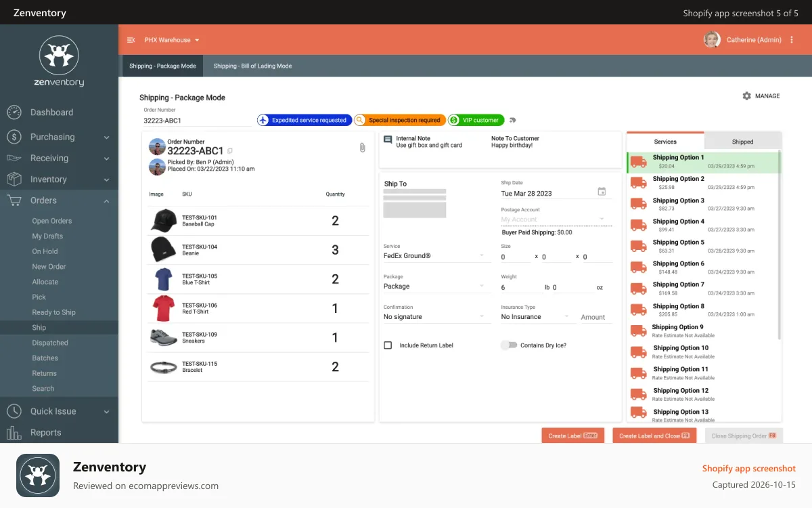The width and height of the screenshot is (812, 508).
Task: Open attachments paperclip icon
Action: [362, 148]
